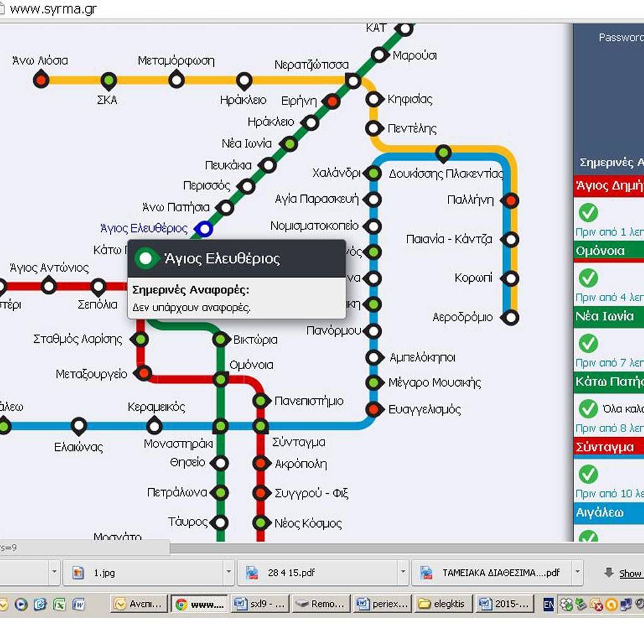644x644 pixels.
Task: Click the green checkmark under Ομόνοια report
Action: [x=588, y=278]
